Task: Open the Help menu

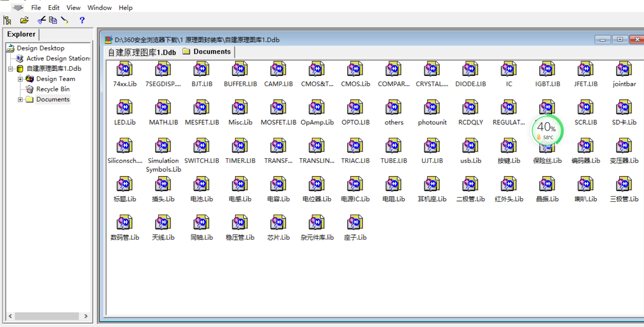Action: [126, 8]
